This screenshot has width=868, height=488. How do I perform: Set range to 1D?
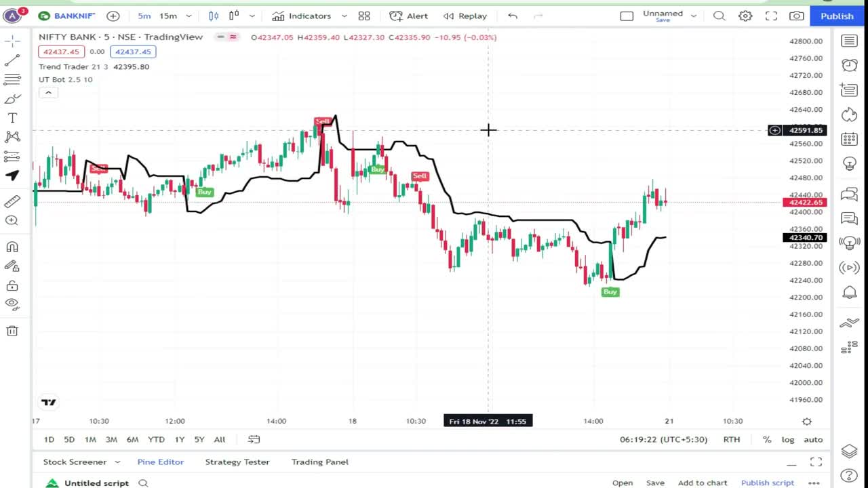tap(49, 439)
